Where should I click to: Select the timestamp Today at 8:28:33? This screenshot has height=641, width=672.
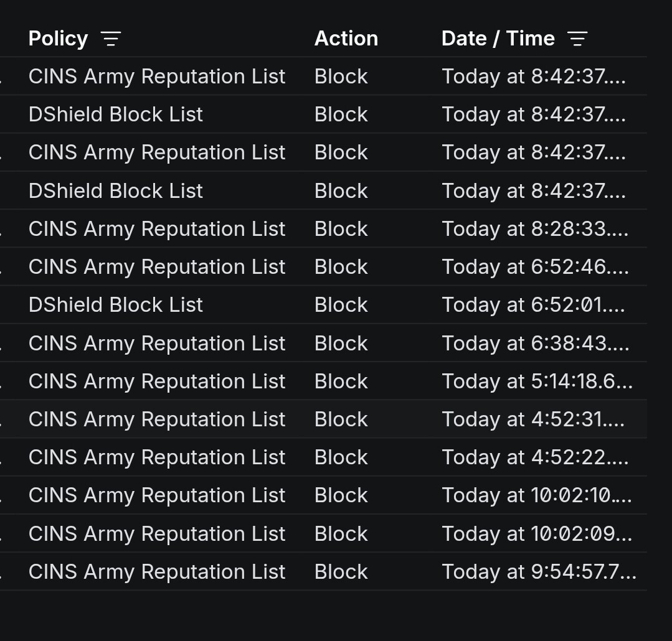534,229
